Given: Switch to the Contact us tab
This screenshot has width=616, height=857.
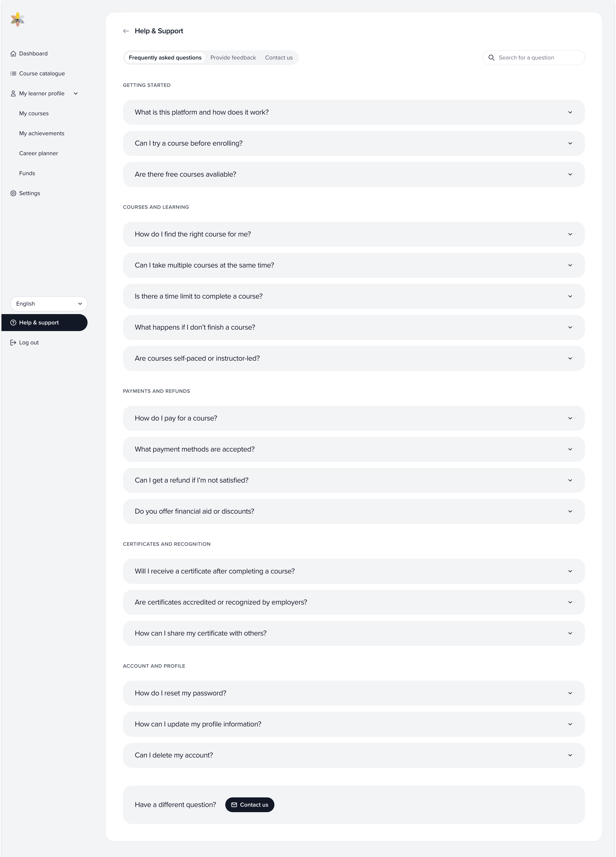Looking at the screenshot, I should pyautogui.click(x=279, y=57).
